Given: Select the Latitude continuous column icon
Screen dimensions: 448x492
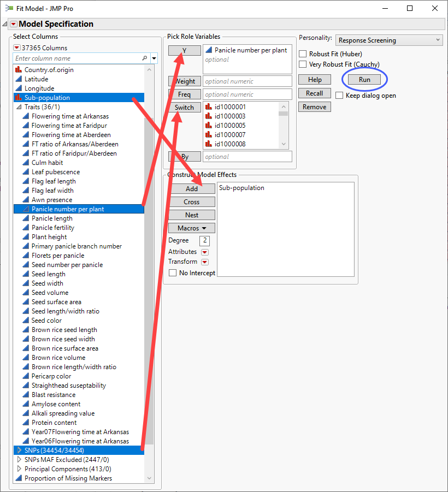Looking at the screenshot, I should [19, 79].
